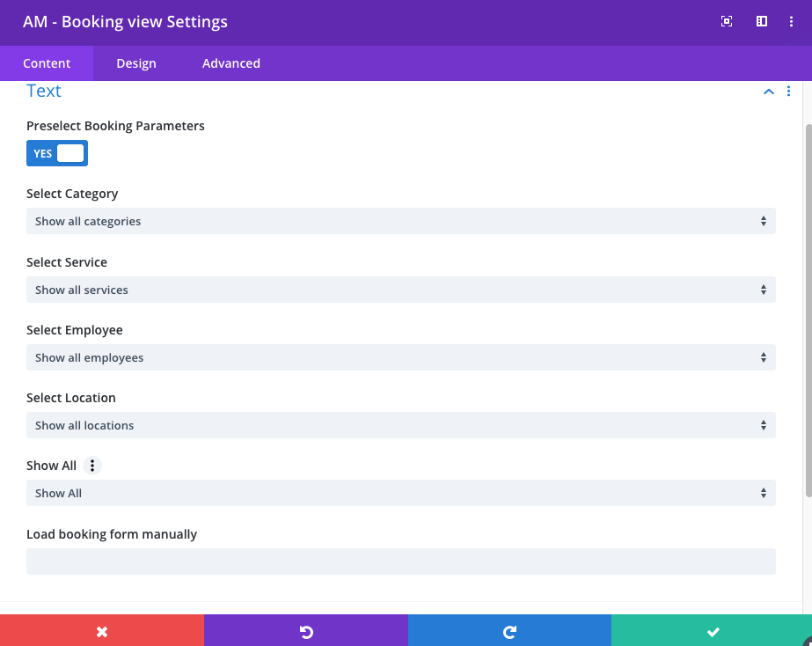Click the blue redo arrow button
812x646 pixels.
(x=509, y=631)
